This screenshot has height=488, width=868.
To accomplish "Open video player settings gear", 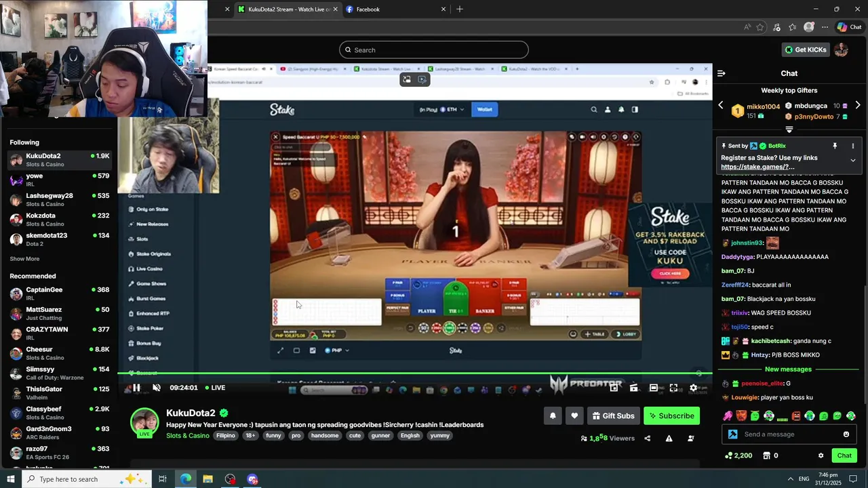I will coord(693,388).
